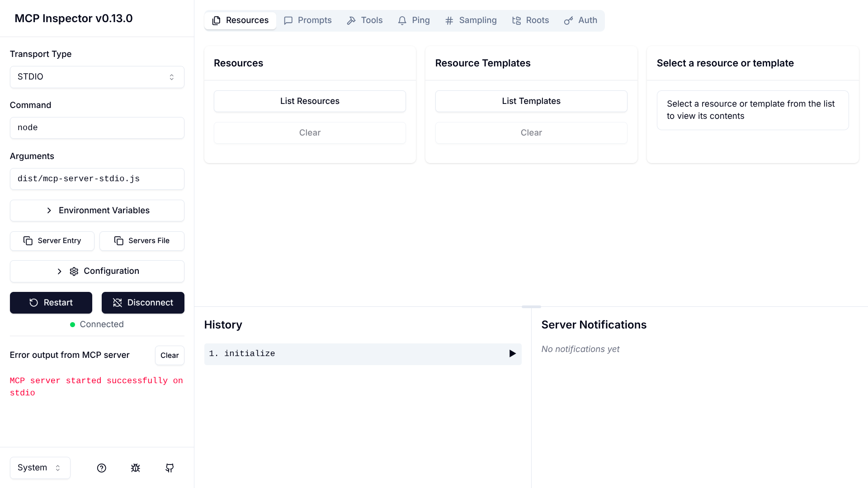Click the 'Select a resource or template' hint box

pyautogui.click(x=753, y=110)
